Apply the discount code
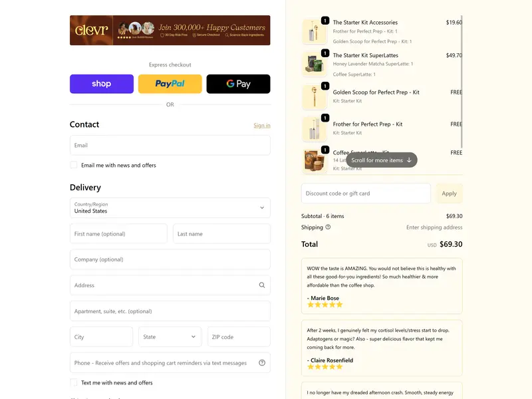Viewport: 532px width, 399px height. coord(450,194)
